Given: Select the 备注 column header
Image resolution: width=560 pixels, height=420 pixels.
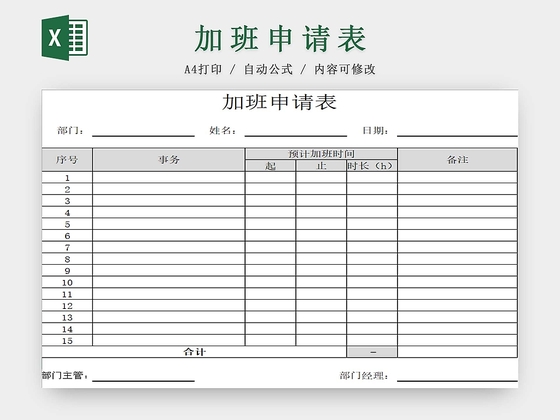Looking at the screenshot, I should click(x=458, y=160).
